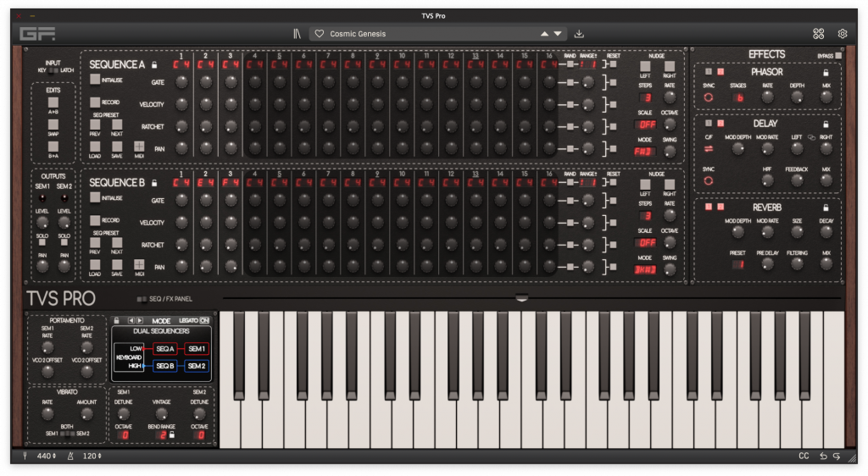Viewport: 868px width, 476px height.
Task: Favorite the Cosmic Genesis preset with heart icon
Action: (320, 34)
